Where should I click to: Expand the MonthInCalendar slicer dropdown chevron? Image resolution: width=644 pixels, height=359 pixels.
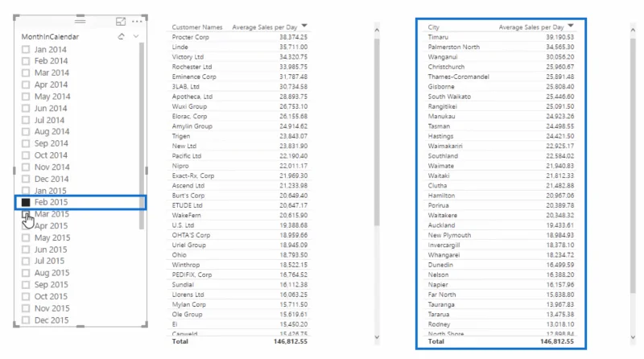tap(136, 36)
